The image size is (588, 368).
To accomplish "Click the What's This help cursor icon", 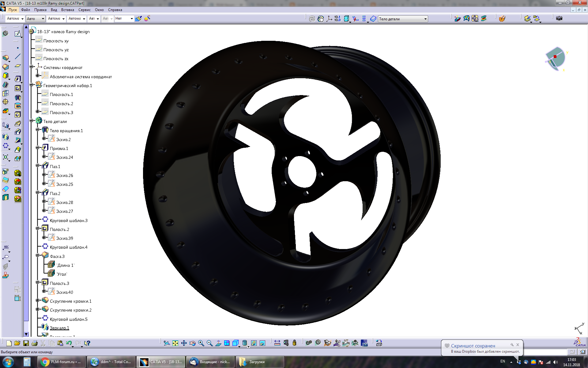I will [87, 343].
